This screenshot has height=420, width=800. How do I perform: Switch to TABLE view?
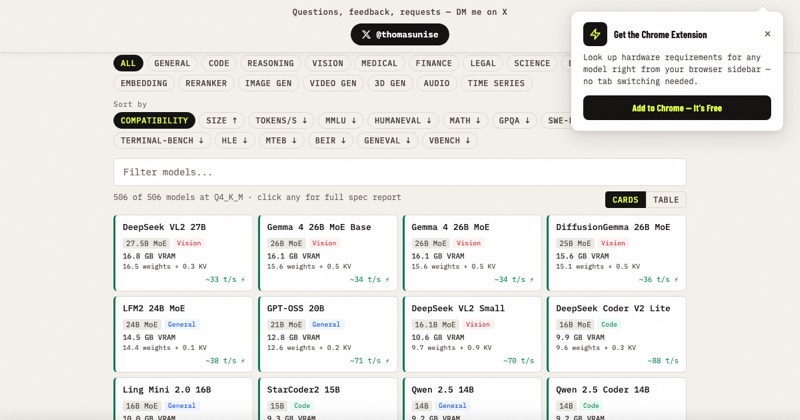pyautogui.click(x=666, y=200)
